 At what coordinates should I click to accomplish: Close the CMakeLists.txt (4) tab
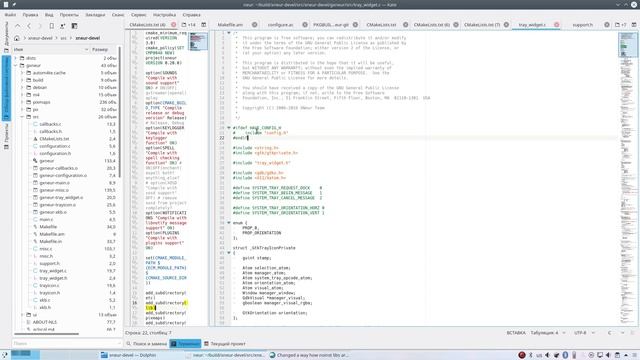[x=173, y=25]
